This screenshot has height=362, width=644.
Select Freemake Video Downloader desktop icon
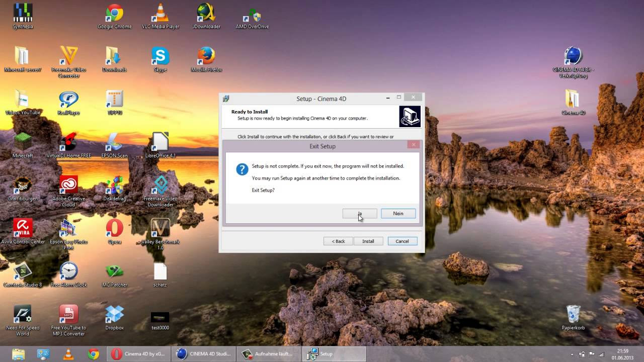160,192
